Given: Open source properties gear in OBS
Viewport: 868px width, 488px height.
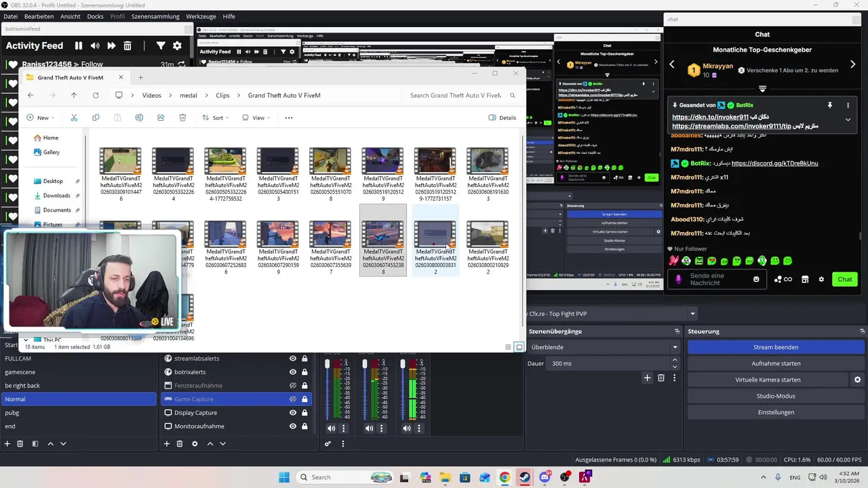Looking at the screenshot, I should [195, 444].
